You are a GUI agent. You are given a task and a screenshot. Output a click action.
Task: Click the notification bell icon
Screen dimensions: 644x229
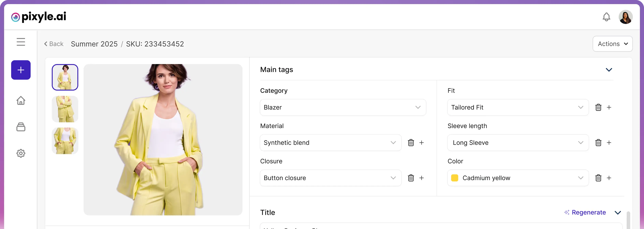[606, 17]
